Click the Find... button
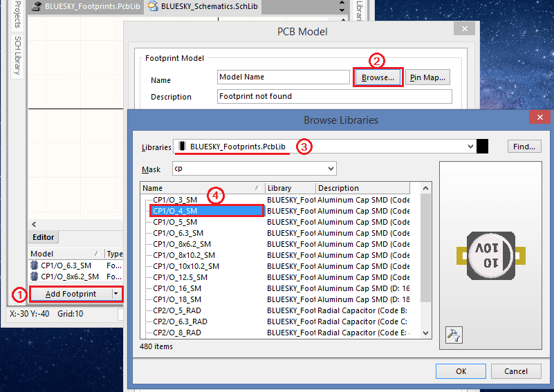Viewport: 554px width, 392px height. coord(524,146)
